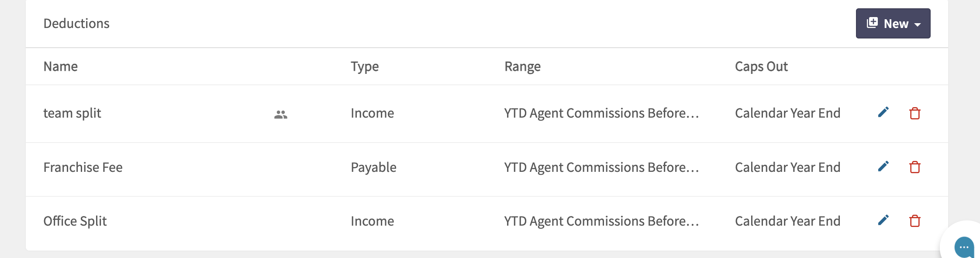Edit the Franchise Fee deduction
Image resolution: width=980 pixels, height=258 pixels.
pyautogui.click(x=883, y=166)
